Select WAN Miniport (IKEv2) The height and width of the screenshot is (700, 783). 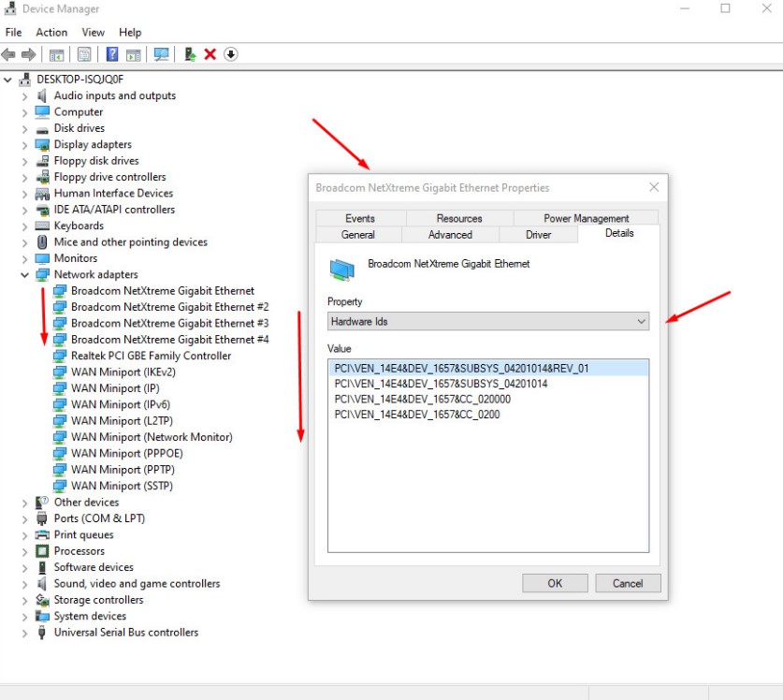click(x=123, y=372)
